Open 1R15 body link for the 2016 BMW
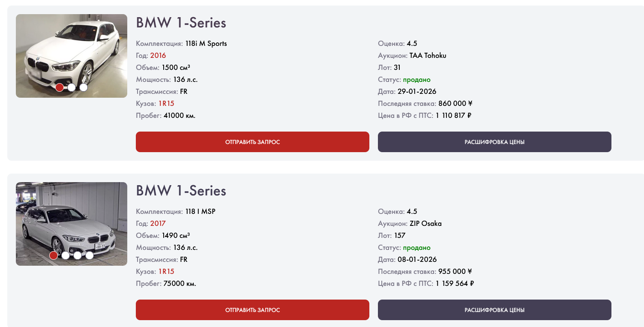This screenshot has height=327, width=644. click(166, 103)
